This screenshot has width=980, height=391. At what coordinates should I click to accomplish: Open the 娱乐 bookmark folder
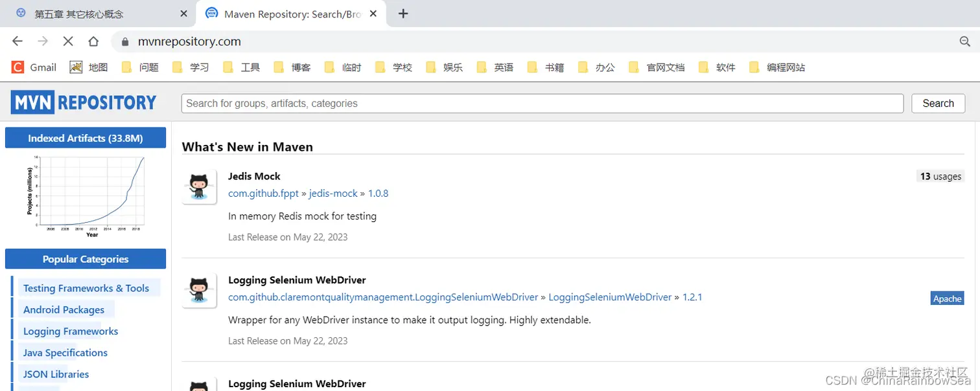[444, 67]
